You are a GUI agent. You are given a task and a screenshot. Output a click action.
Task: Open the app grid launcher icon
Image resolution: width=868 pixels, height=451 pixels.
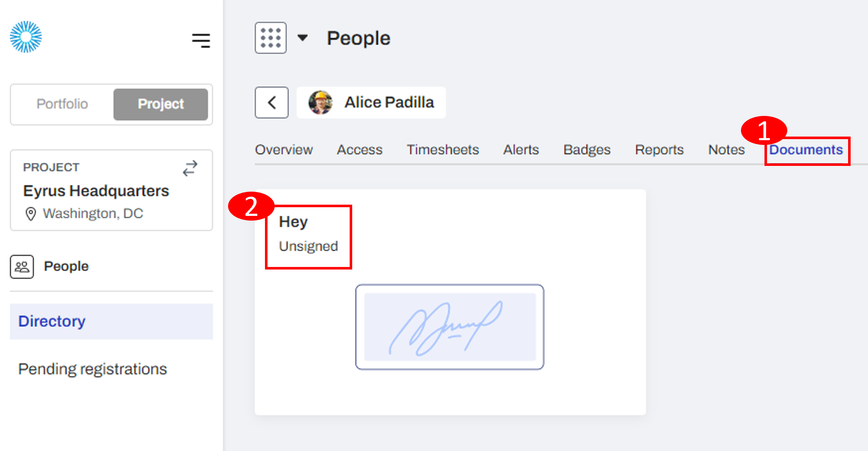[270, 38]
